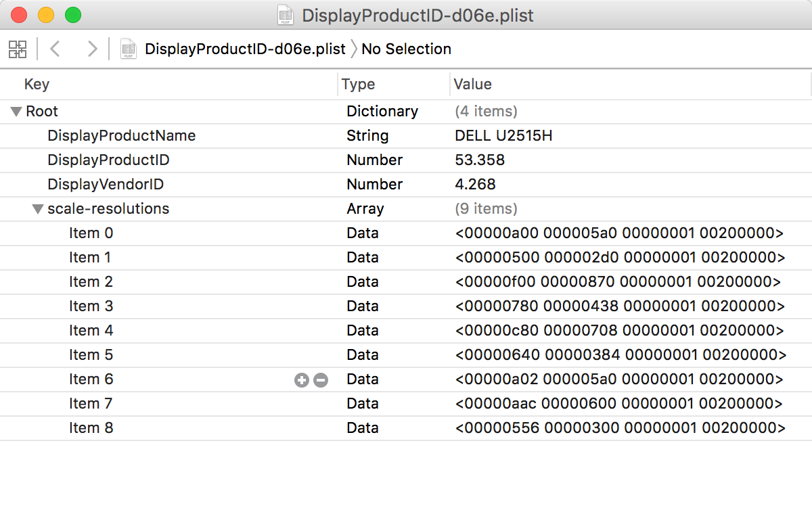Viewport: 812px width, 506px height.
Task: Click Item 5 data value 00000640 00000384
Action: 621,355
